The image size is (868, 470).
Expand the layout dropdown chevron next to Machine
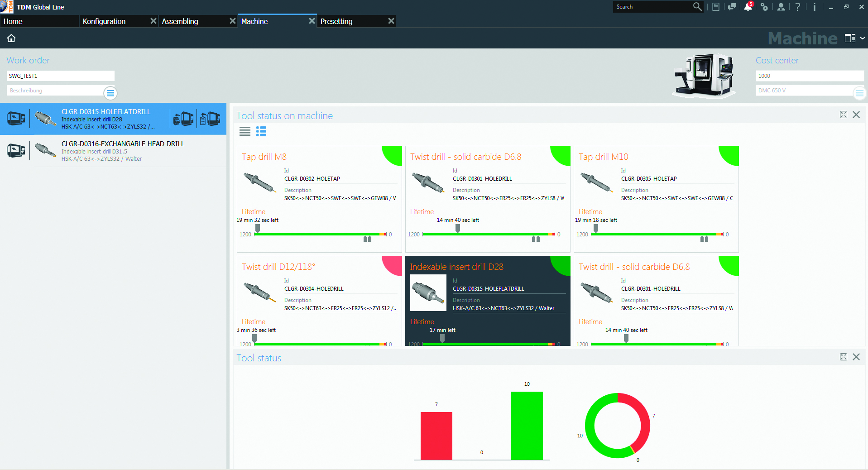(x=863, y=38)
